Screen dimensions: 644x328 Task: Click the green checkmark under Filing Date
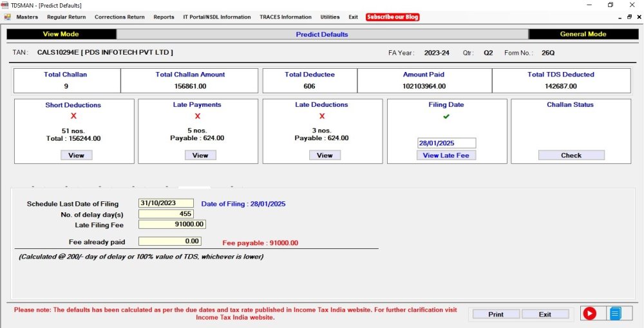pos(446,116)
